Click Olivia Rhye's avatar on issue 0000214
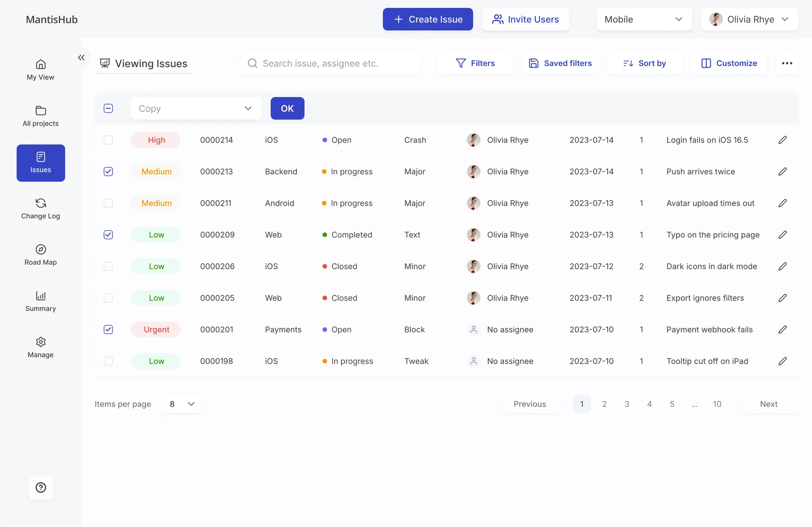This screenshot has height=527, width=812. click(473, 140)
